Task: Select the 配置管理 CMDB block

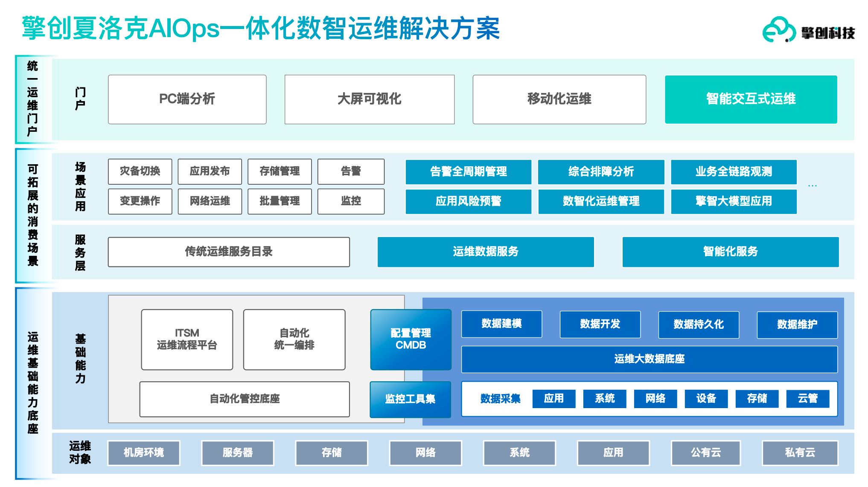Action: tap(411, 339)
